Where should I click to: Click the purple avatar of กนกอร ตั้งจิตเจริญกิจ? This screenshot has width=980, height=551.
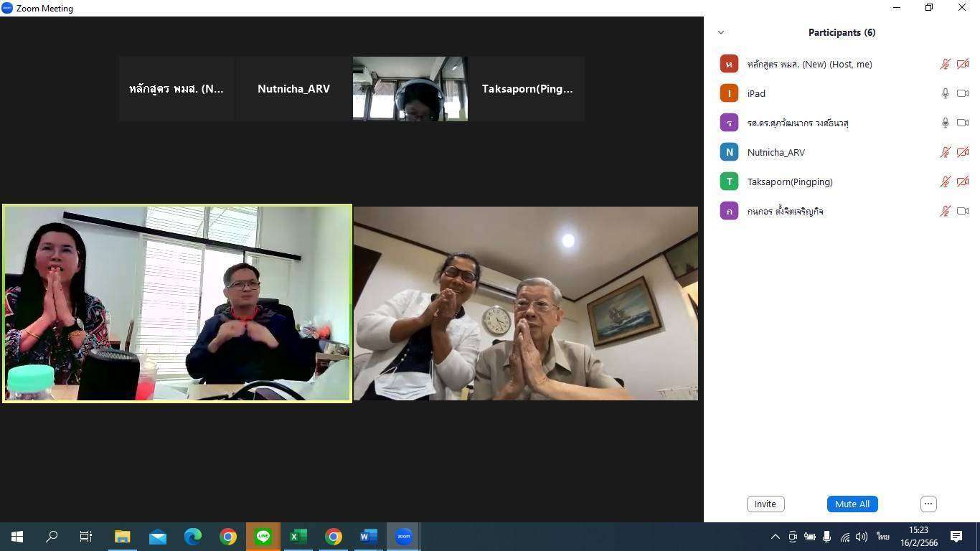[x=729, y=211]
